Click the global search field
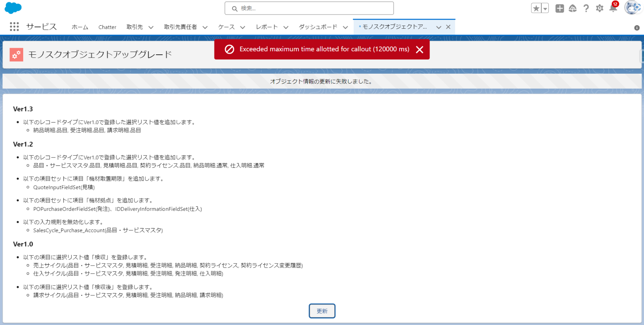This screenshot has width=644, height=325. pyautogui.click(x=309, y=8)
